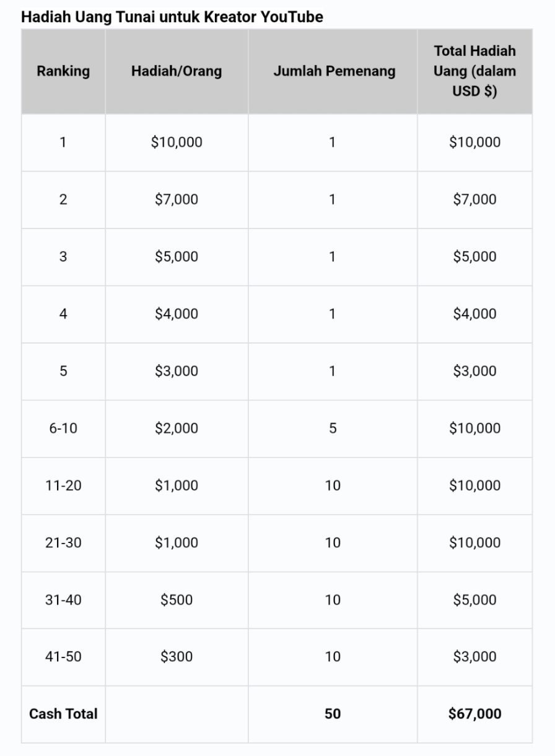The image size is (555, 756).
Task: Click the '41-50' ranking cell
Action: 63,657
